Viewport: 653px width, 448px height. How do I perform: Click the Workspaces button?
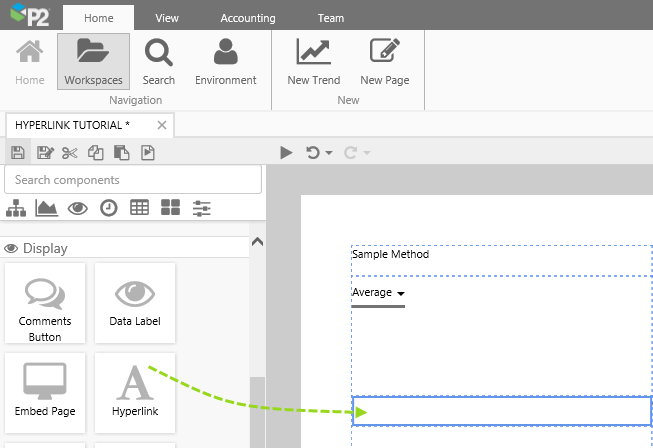[x=93, y=62]
